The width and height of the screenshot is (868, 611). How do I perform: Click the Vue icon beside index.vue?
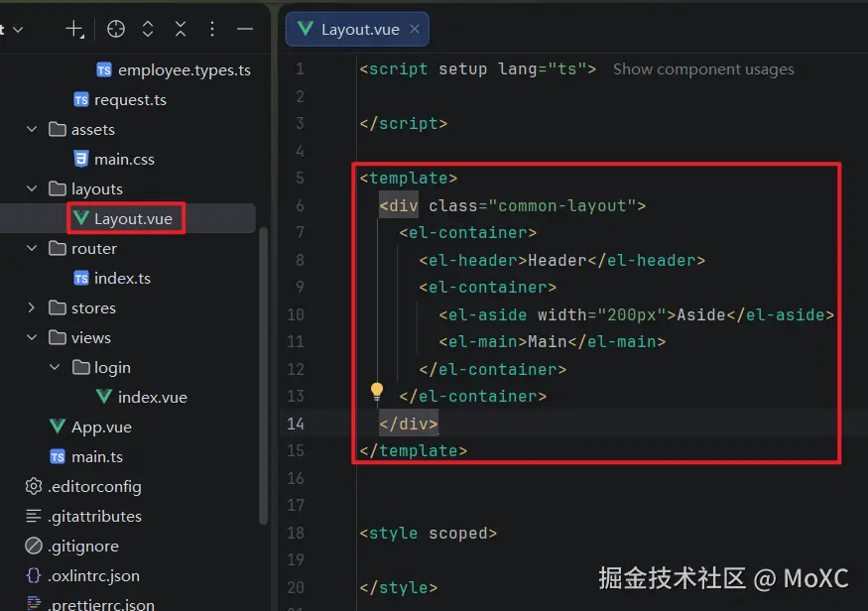coord(104,397)
